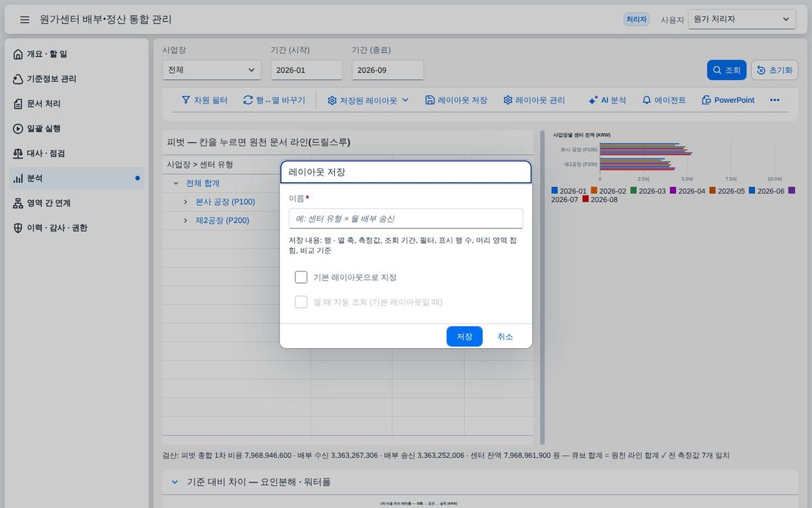Viewport: 812px width, 508px height.
Task: Open 개요 · 할 일 in sidebar
Action: 78,54
